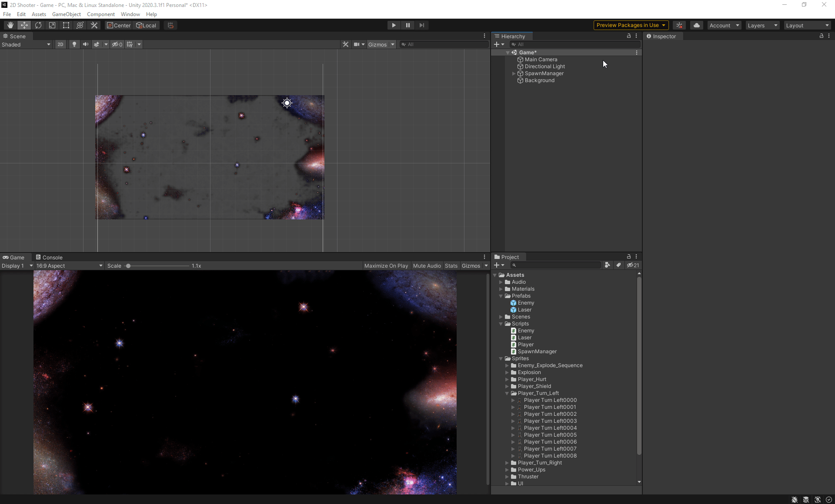Open the Shaded draw mode dropdown

point(26,44)
